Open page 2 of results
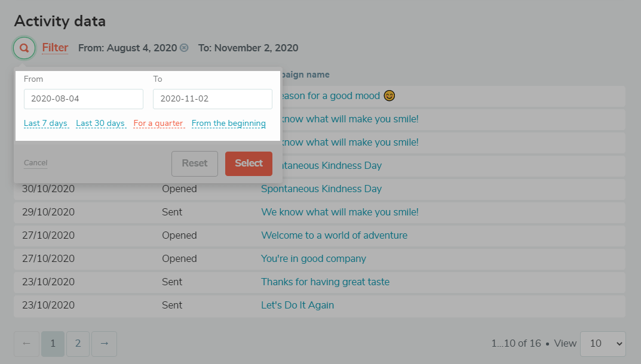Screen dimensions: 641x364 [78, 344]
